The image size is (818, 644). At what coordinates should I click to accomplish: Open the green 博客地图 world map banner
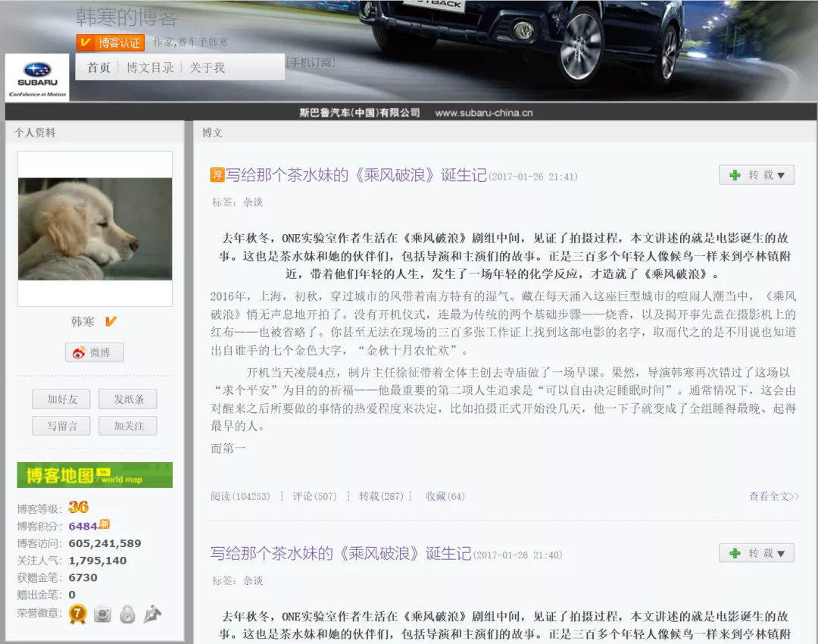[95, 475]
